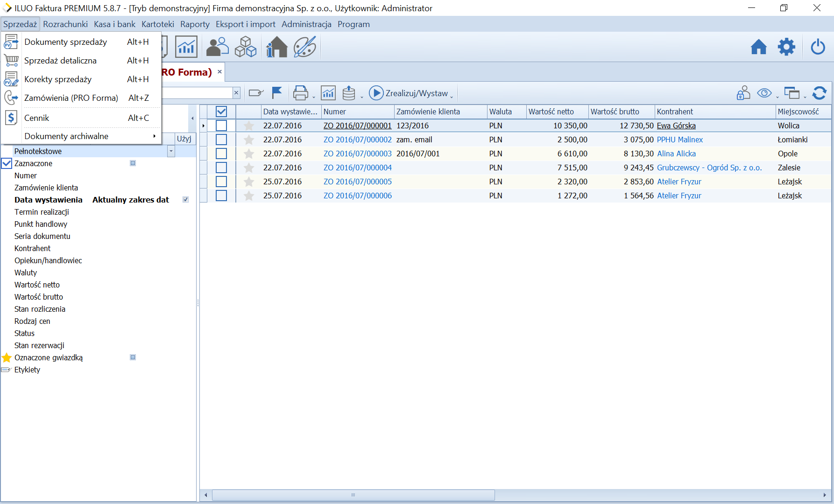Sort by the Wartość brutto column header
This screenshot has width=834, height=504.
621,112
